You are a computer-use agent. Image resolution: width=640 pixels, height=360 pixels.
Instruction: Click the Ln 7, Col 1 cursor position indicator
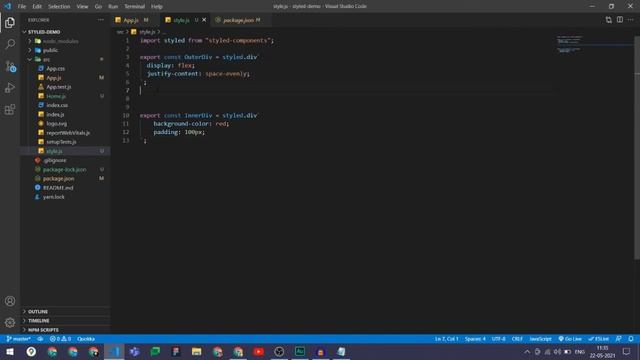447,339
